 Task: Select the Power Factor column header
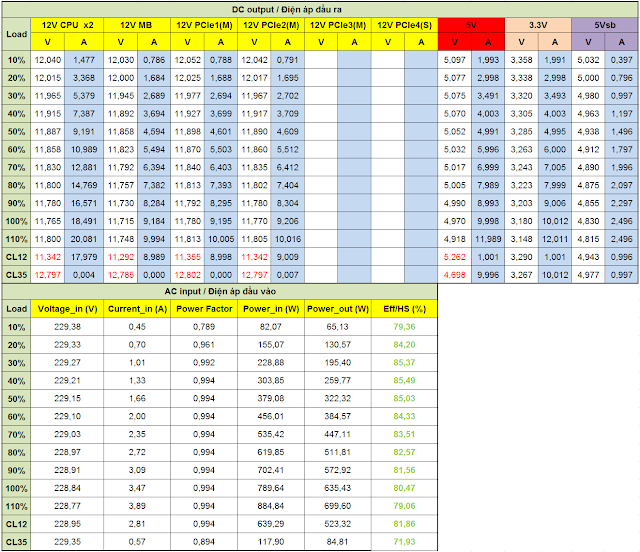point(204,309)
